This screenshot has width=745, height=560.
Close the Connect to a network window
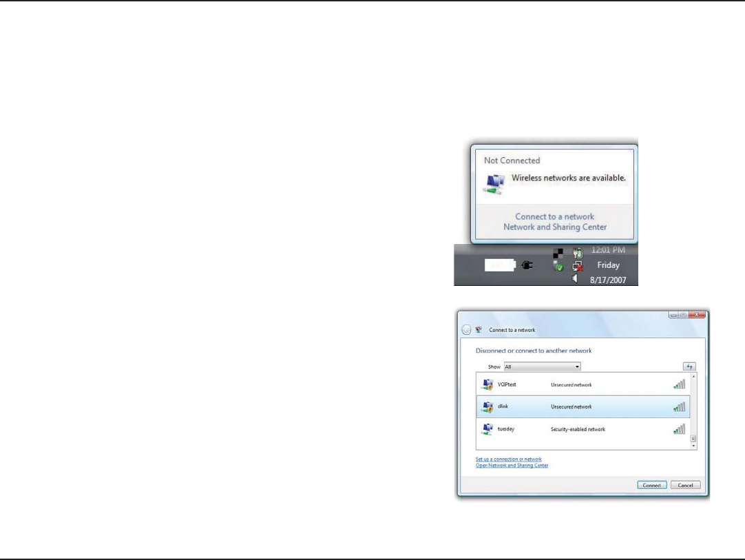(697, 315)
